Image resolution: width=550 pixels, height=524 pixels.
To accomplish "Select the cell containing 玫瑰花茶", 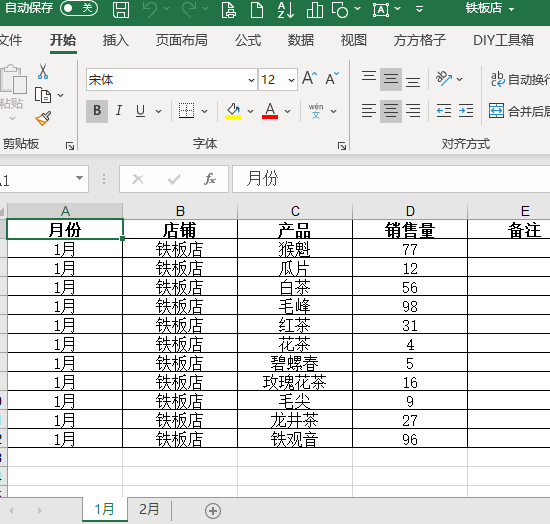I will point(295,382).
